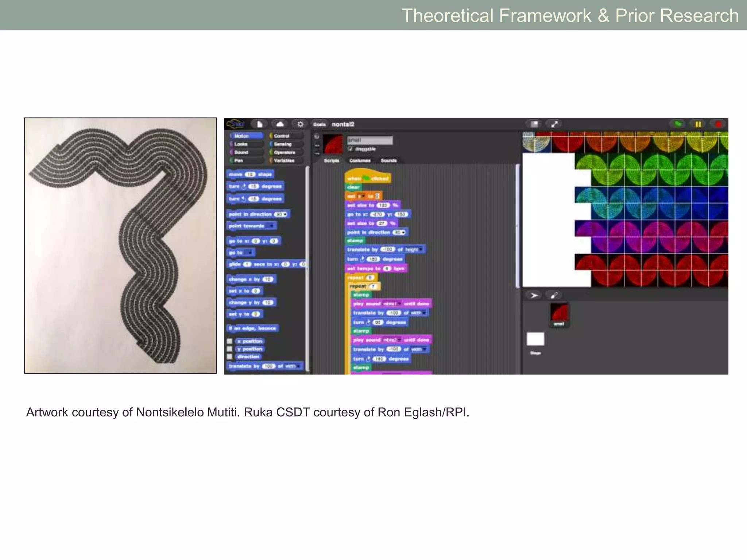
Task: Open the cloud menu icon
Action: (x=280, y=124)
